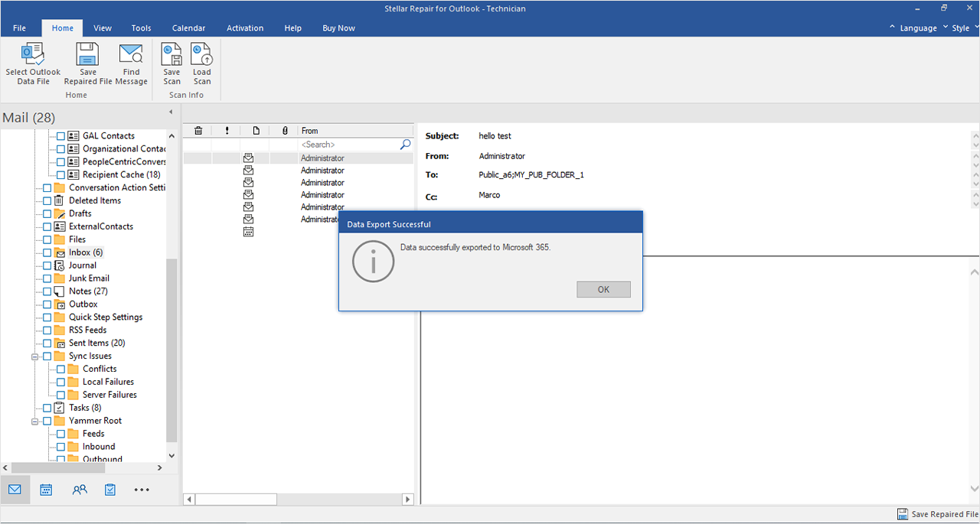Check the Tasks (8) checkbox
The width and height of the screenshot is (980, 524).
pyautogui.click(x=47, y=408)
